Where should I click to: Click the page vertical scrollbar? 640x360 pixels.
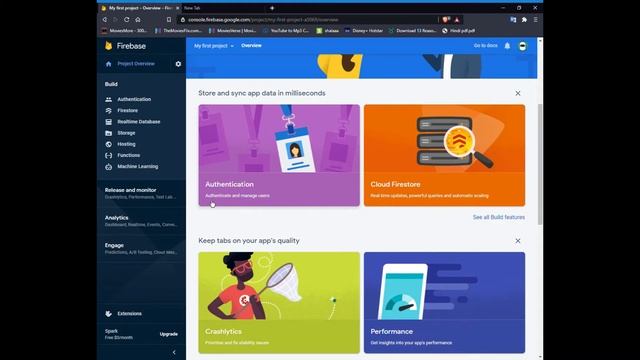[x=540, y=163]
